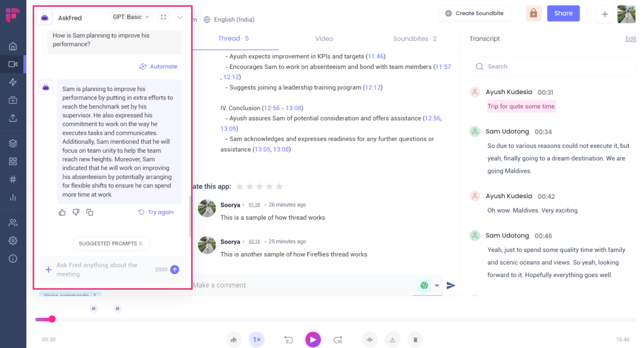Screen dimensions: 644x348
Task: Open the Analytics chart icon in sidebar
Action: pos(13,197)
